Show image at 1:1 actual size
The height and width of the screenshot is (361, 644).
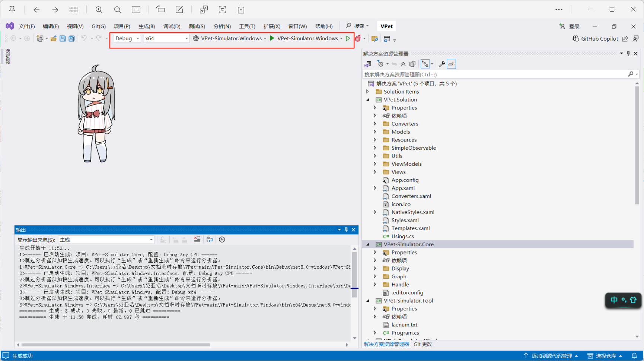click(136, 10)
